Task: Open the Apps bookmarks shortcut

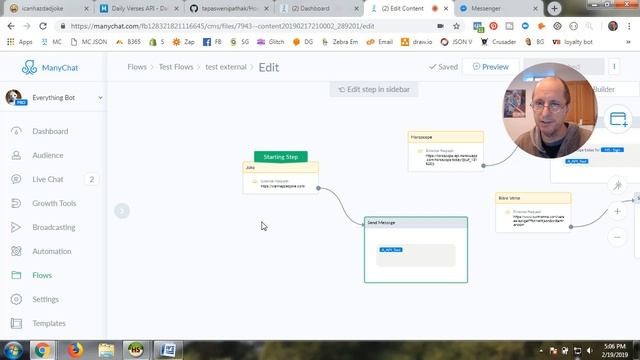Action: (20, 42)
